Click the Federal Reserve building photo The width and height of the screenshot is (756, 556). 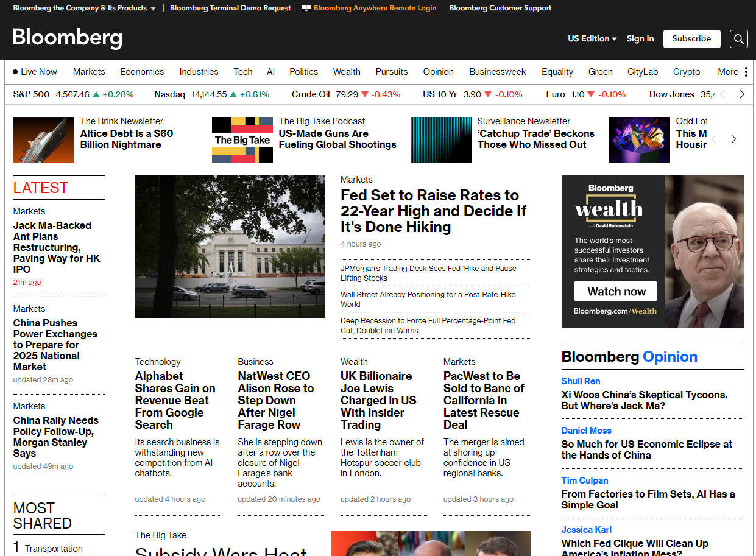230,247
